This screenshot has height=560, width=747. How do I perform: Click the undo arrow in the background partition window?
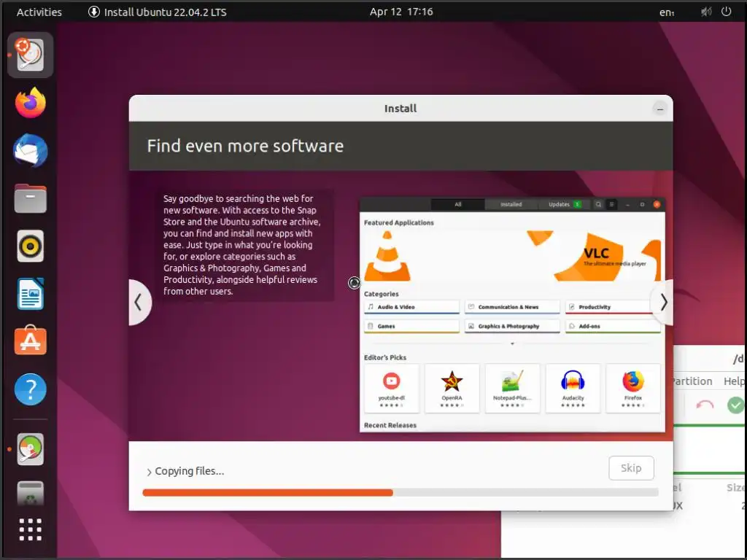[705, 405]
